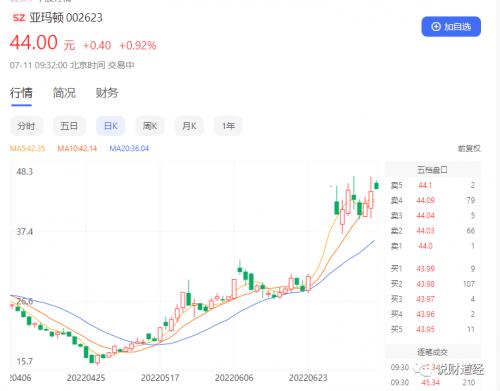Switch chart to 月K view
The width and height of the screenshot is (500, 391).
(189, 126)
